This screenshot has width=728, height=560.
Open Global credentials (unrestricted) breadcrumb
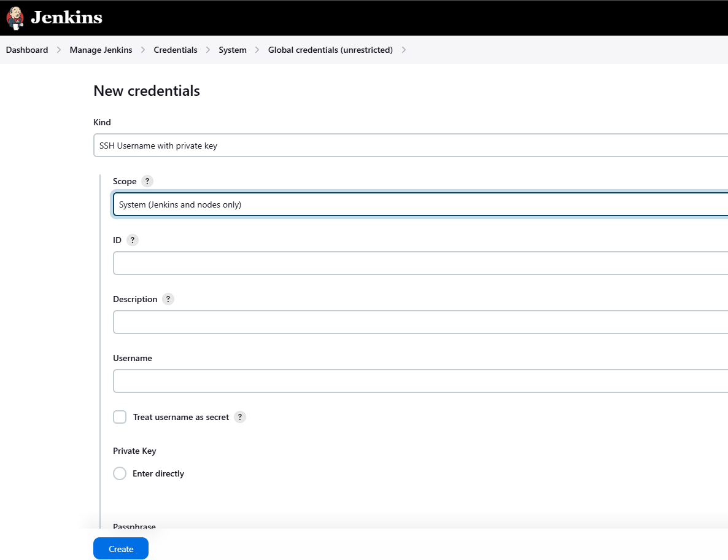(x=330, y=50)
